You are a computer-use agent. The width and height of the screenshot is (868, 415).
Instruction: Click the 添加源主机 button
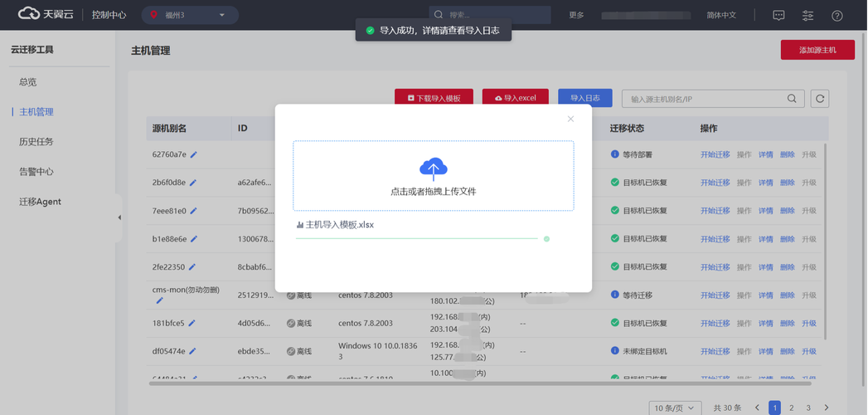point(817,50)
